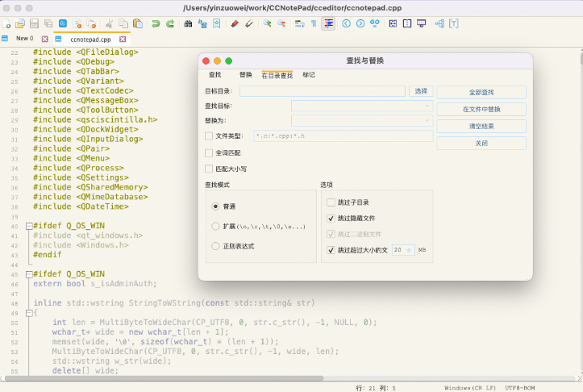Click Windows (CR LF) in status bar
This screenshot has height=392, width=583.
pyautogui.click(x=470, y=388)
